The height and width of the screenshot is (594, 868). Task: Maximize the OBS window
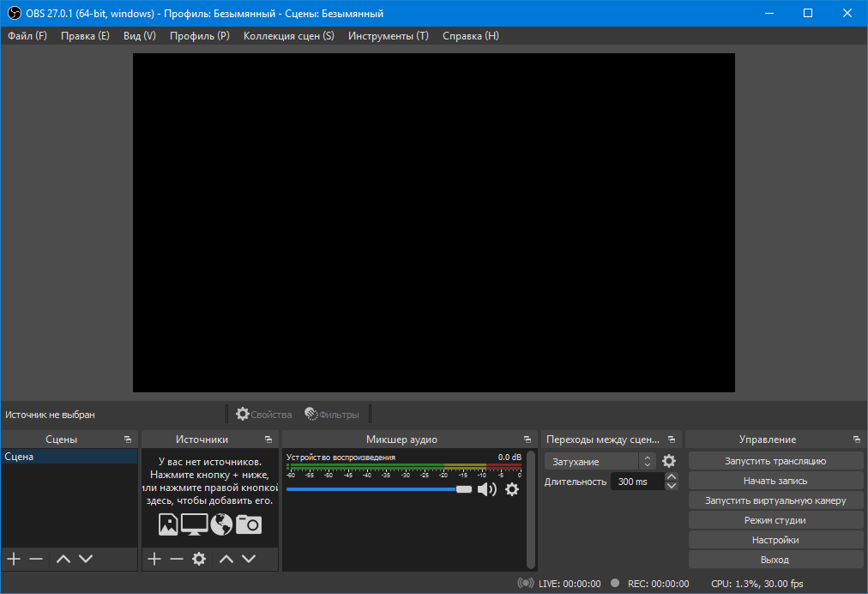point(808,13)
